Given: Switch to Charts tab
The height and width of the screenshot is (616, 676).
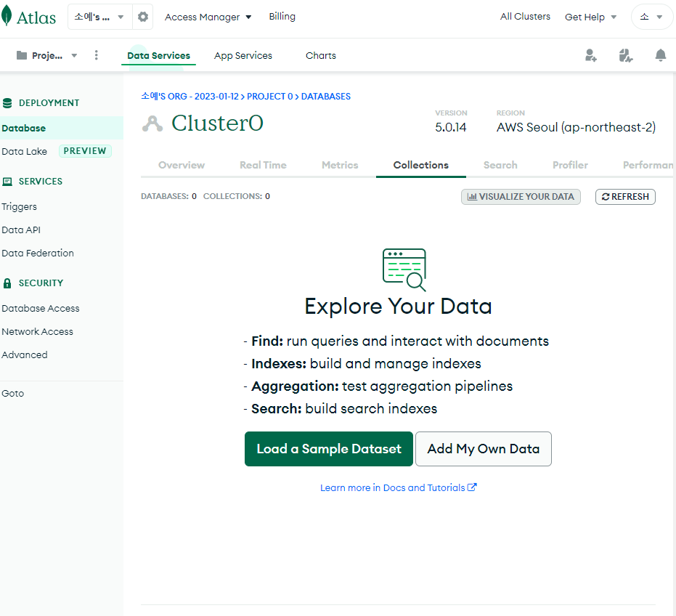Looking at the screenshot, I should [x=321, y=56].
